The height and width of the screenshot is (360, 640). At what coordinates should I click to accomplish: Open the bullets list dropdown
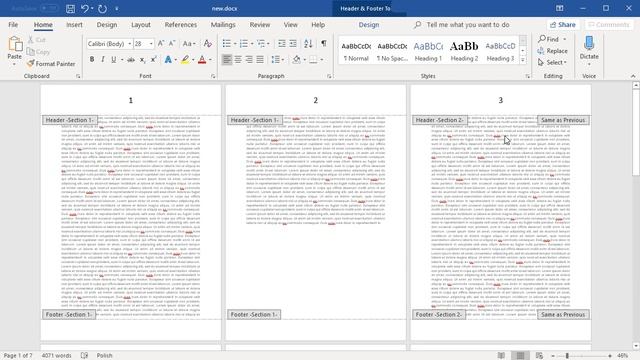pos(235,44)
